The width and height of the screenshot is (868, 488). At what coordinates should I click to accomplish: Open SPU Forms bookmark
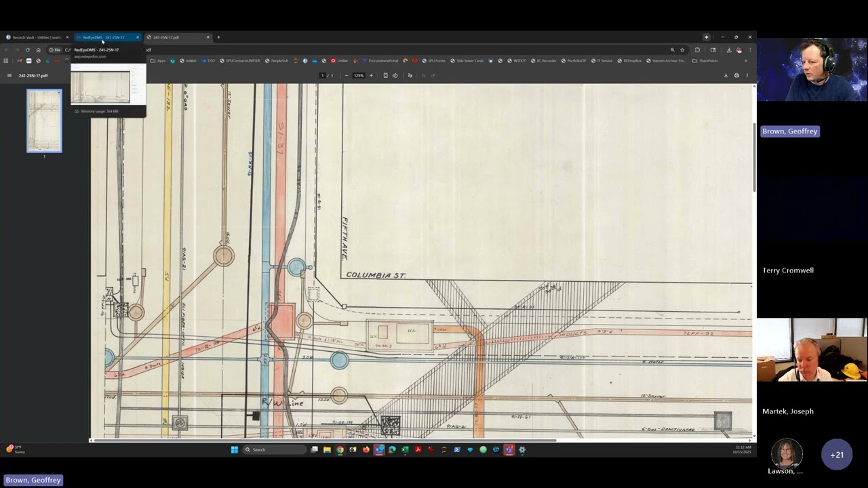(433, 60)
